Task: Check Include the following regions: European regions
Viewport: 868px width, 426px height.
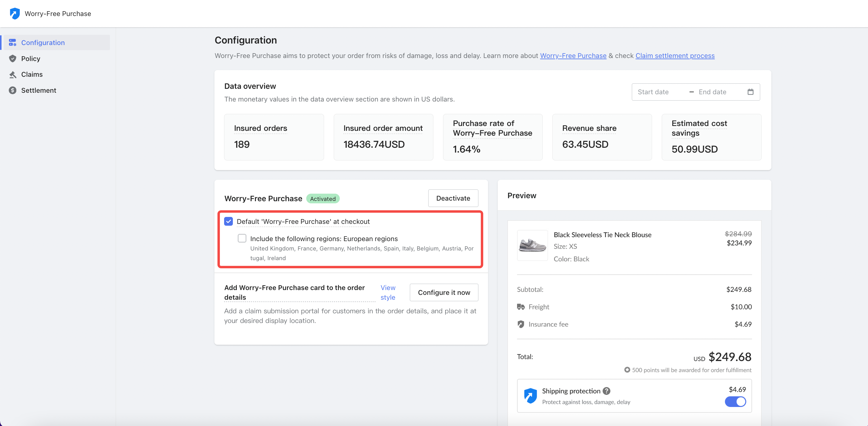Action: point(242,238)
